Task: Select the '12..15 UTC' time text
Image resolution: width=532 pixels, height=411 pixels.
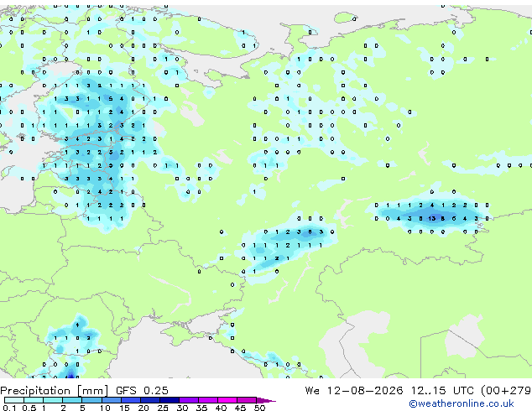Action: [x=442, y=391]
